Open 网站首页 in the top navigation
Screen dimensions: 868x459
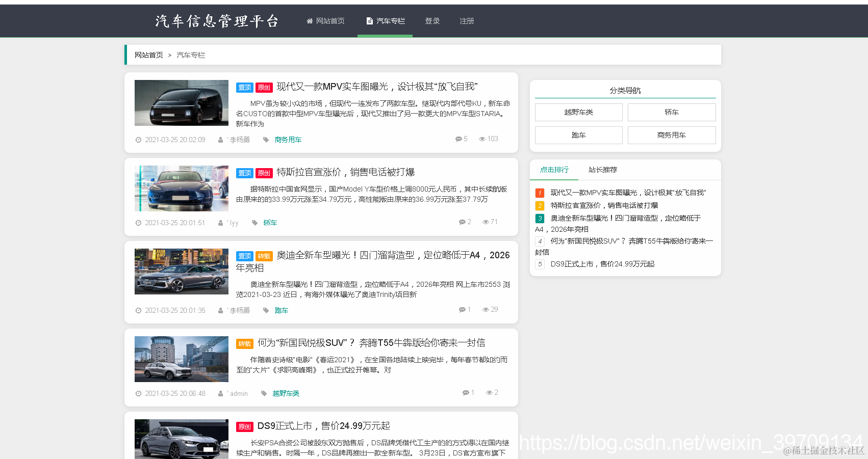tap(325, 21)
